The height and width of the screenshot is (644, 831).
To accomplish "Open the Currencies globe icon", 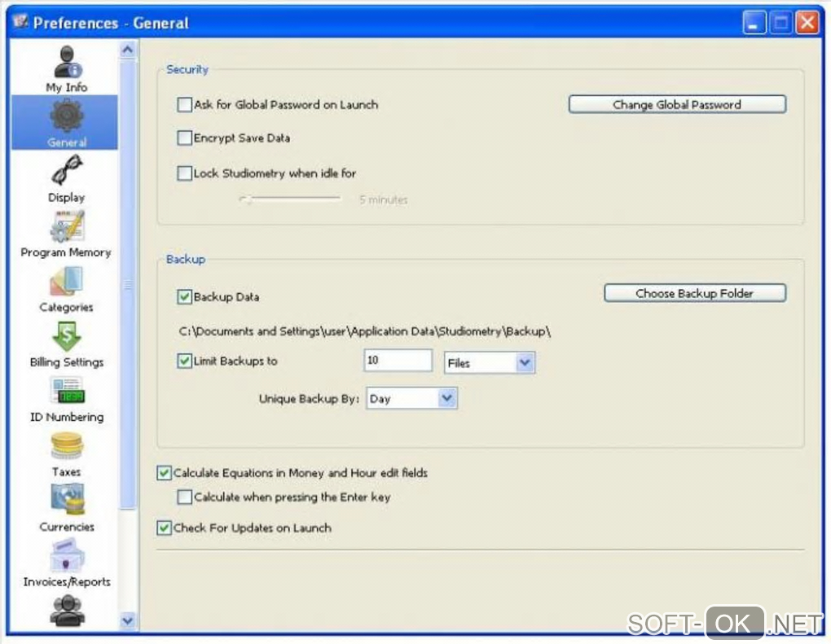I will click(68, 501).
